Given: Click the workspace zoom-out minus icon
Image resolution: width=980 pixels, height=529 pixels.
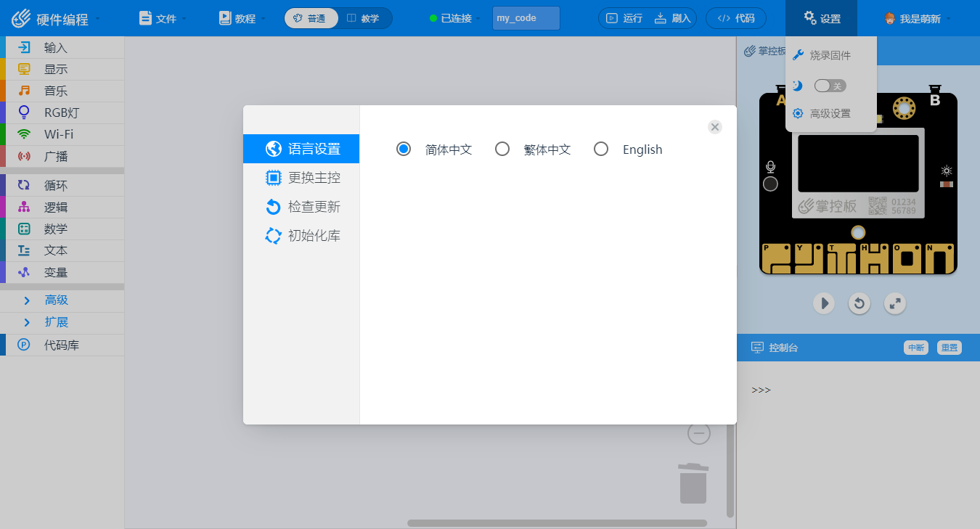Looking at the screenshot, I should point(698,433).
